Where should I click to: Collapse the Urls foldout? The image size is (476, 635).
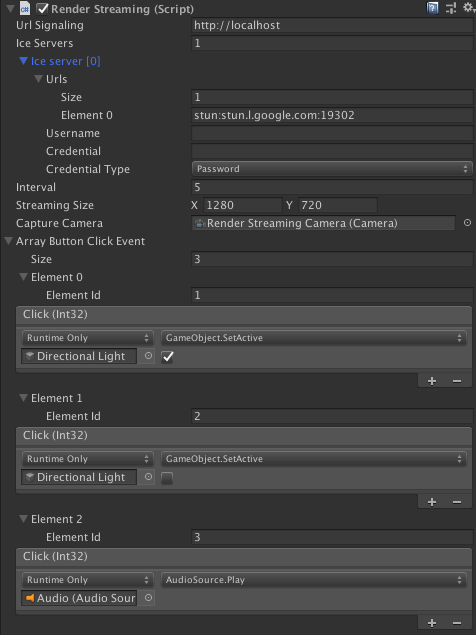pyautogui.click(x=38, y=79)
